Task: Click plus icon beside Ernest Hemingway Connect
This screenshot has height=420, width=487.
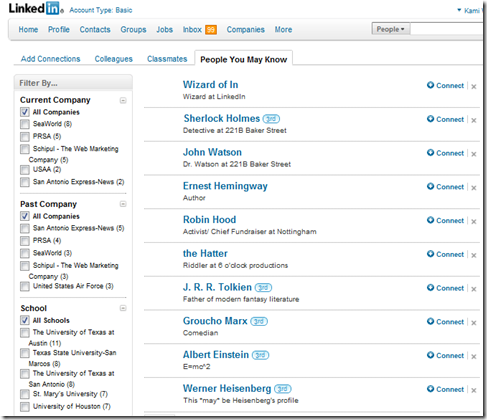Action: point(430,186)
